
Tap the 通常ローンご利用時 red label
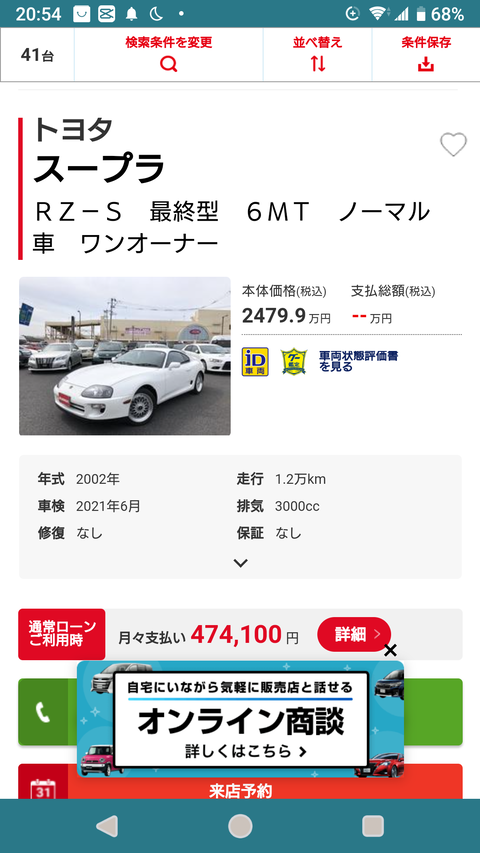(x=62, y=634)
